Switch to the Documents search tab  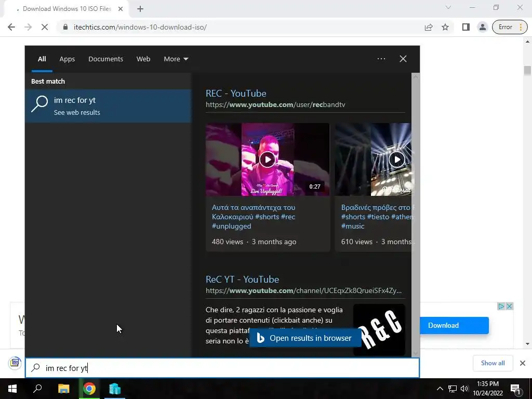click(105, 59)
